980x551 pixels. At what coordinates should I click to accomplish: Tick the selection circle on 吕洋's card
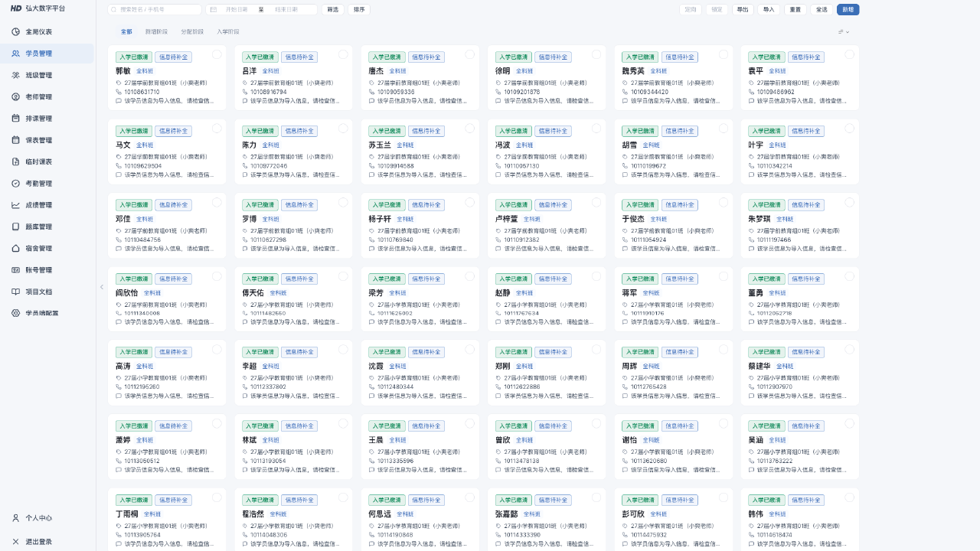pyautogui.click(x=343, y=54)
